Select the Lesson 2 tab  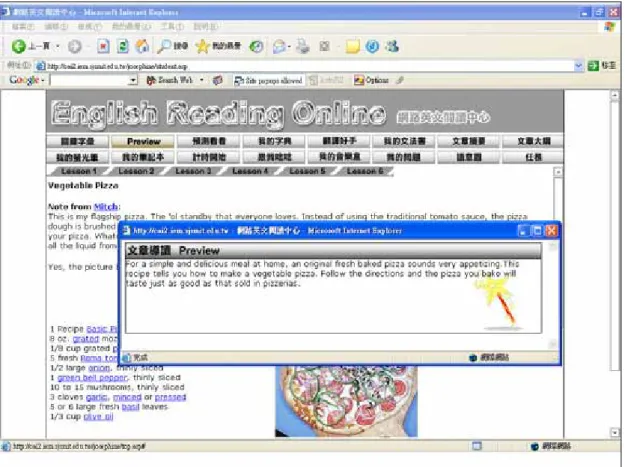[136, 171]
